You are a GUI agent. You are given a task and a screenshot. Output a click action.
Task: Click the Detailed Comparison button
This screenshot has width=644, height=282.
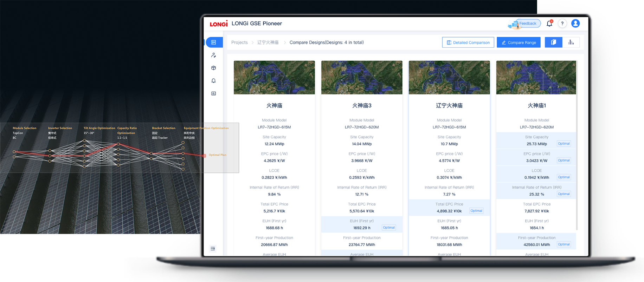pyautogui.click(x=468, y=42)
